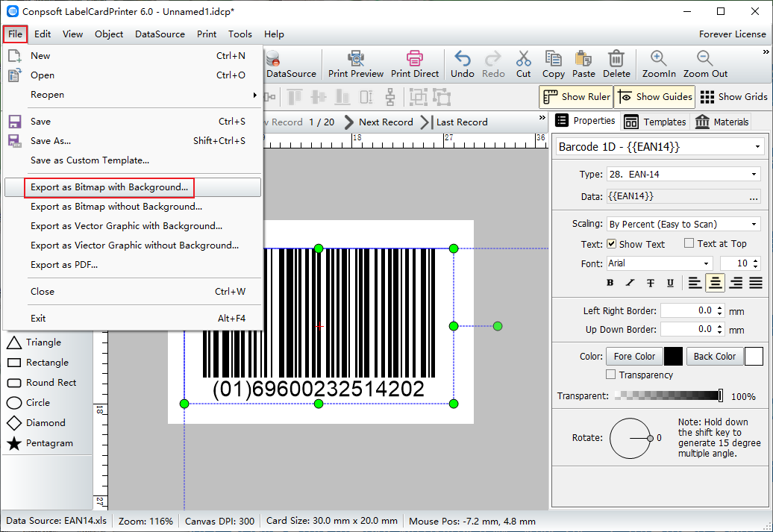Click the Back Color button
The width and height of the screenshot is (773, 532).
[x=714, y=356]
